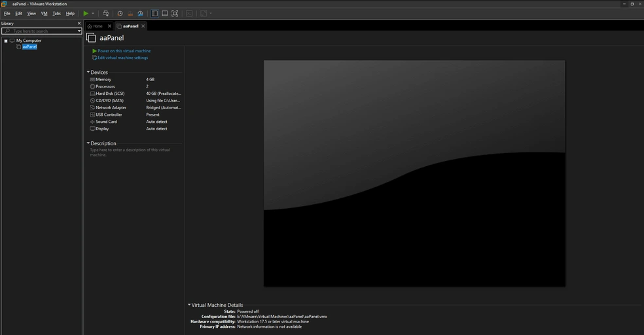644x335 pixels.
Task: Click the Network Adapter device icon
Action: (x=92, y=107)
